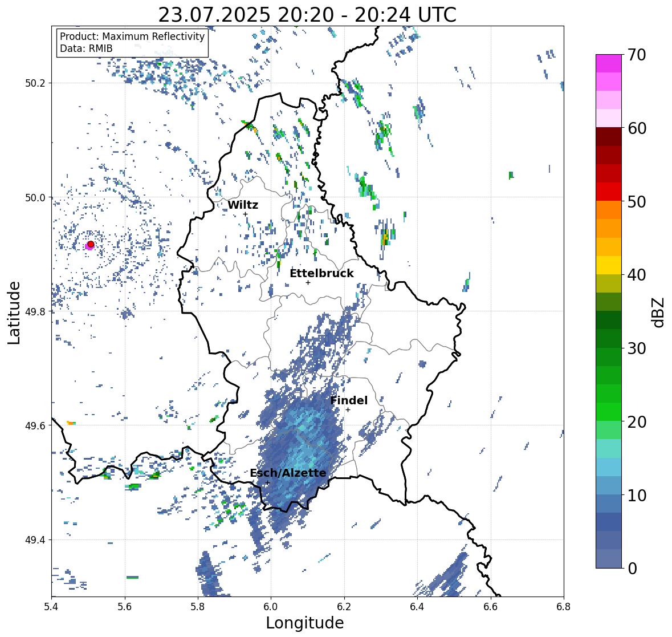Image resolution: width=672 pixels, height=637 pixels.
Task: Click the latitude tick label 49.6
Action: coord(35,425)
